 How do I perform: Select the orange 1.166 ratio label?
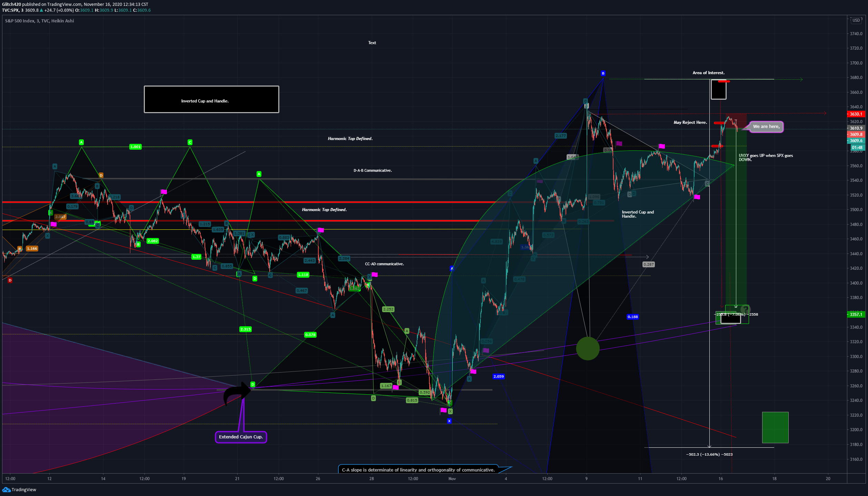[32, 248]
